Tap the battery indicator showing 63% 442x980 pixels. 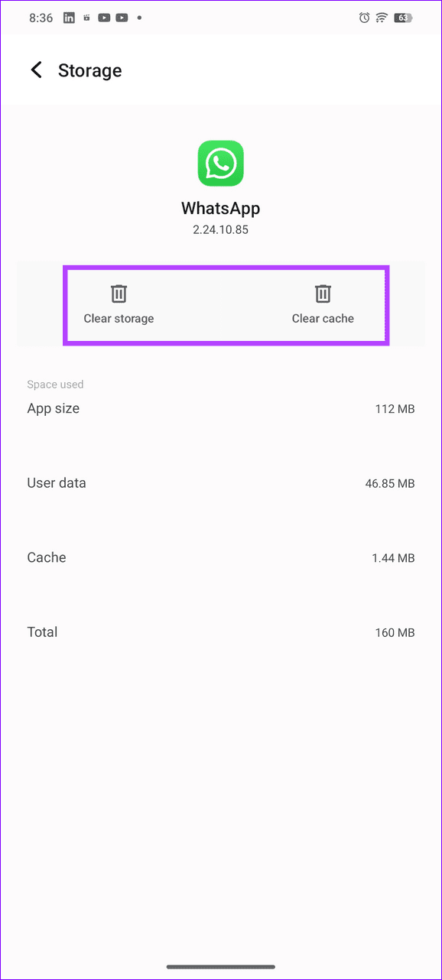(x=403, y=18)
